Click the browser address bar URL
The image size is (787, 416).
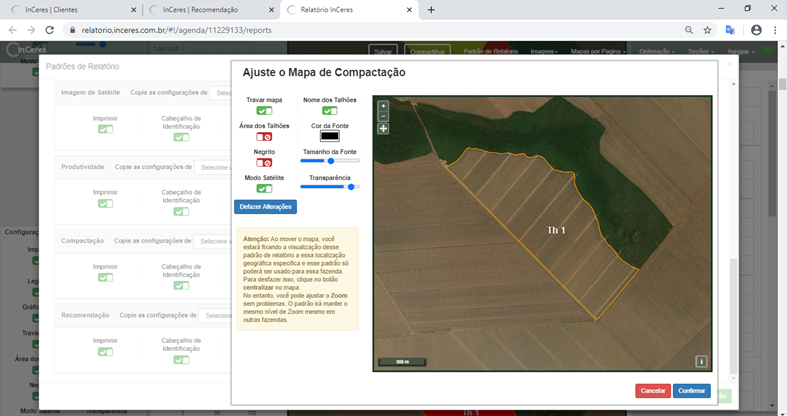click(177, 30)
